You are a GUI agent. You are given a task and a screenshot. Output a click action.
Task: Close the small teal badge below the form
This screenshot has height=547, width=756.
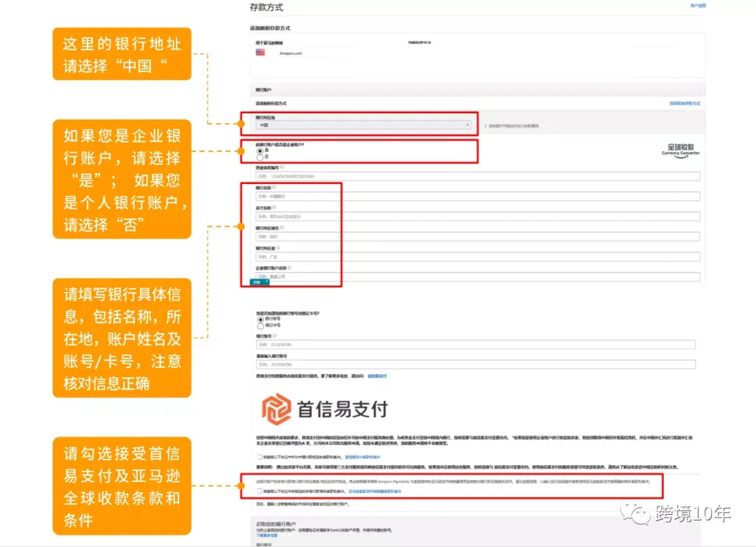267,281
